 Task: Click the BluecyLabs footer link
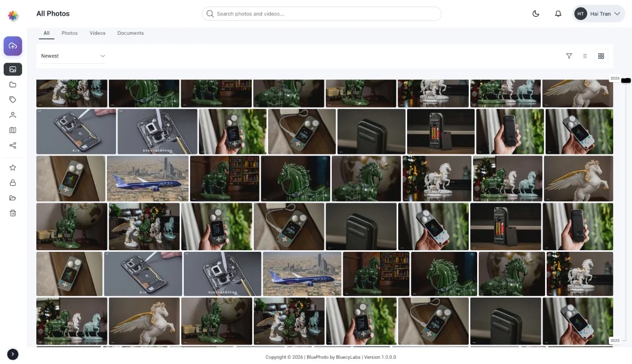pos(347,357)
